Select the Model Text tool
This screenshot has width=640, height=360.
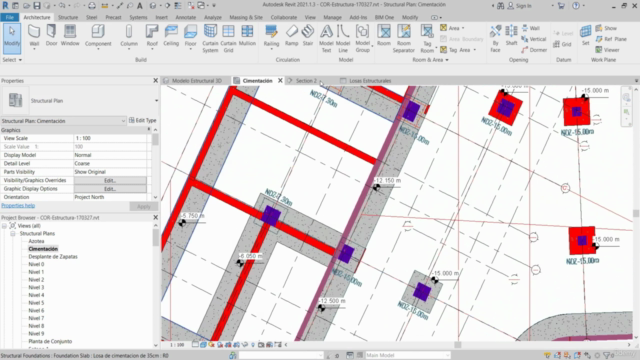326,38
